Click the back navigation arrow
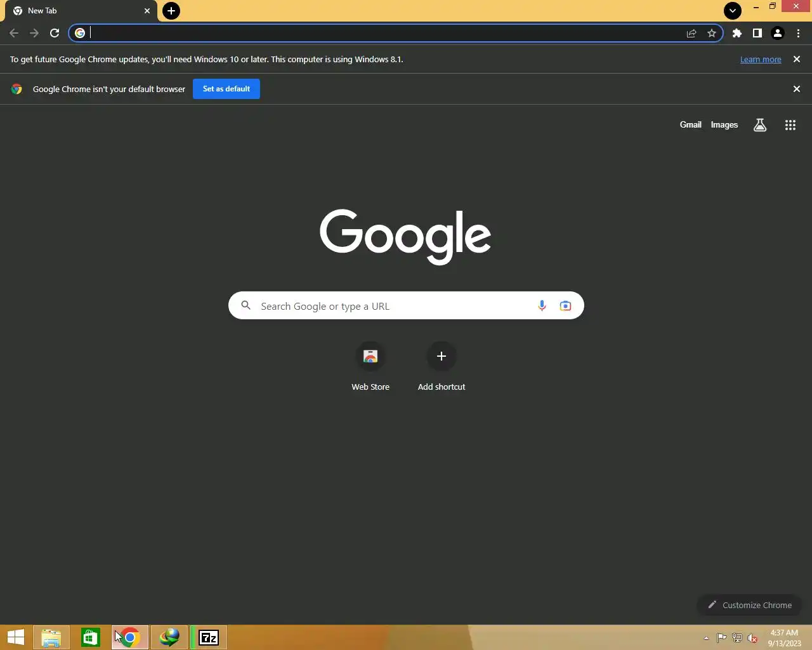The image size is (812, 650). (14, 33)
